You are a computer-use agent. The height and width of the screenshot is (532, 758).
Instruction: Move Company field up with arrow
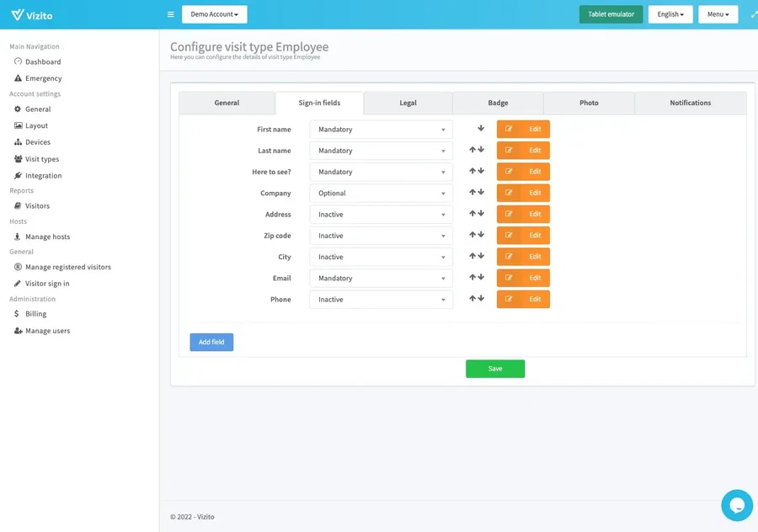[472, 193]
